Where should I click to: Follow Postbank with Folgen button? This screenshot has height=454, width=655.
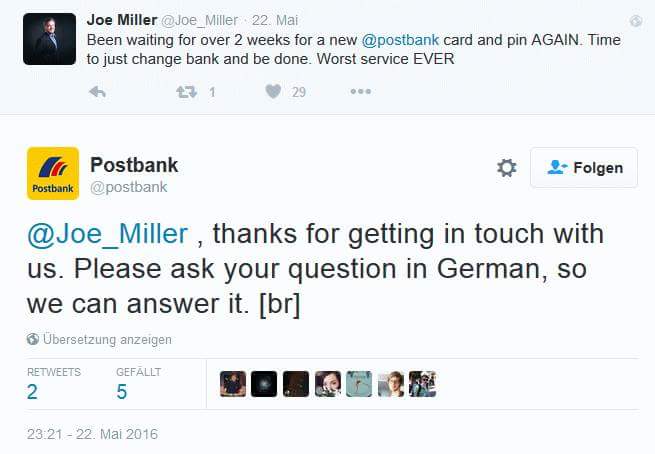pos(584,168)
